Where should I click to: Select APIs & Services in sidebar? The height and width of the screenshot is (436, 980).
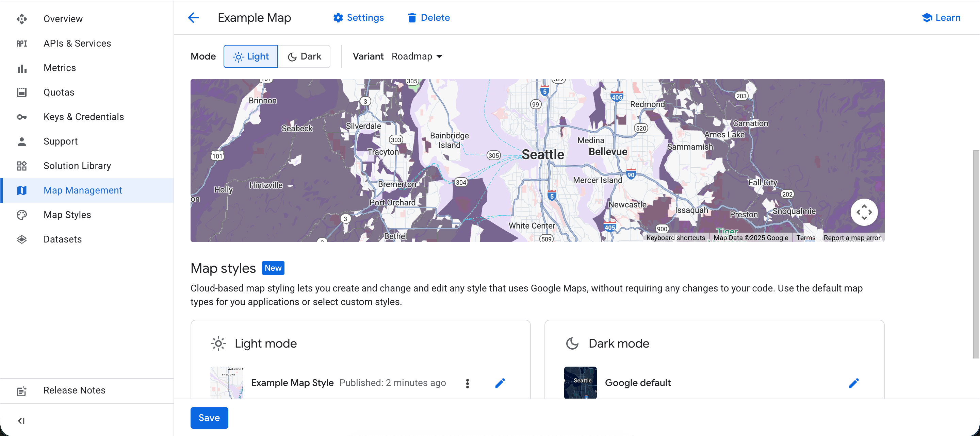(77, 43)
